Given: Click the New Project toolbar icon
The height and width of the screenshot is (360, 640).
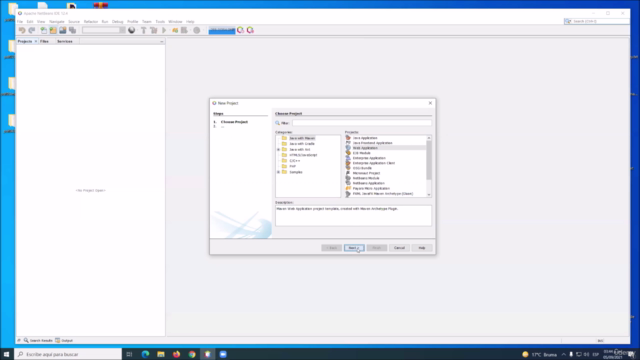Looking at the screenshot, I should [x=53, y=30].
